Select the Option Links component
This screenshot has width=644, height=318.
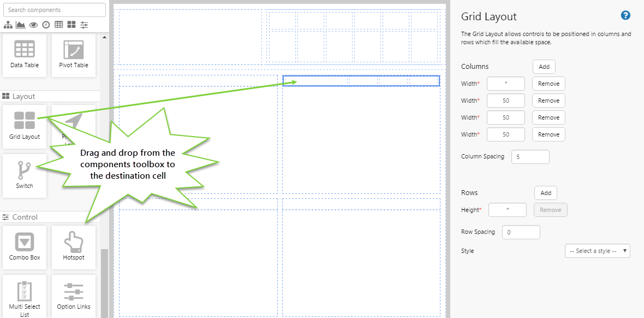tap(74, 296)
